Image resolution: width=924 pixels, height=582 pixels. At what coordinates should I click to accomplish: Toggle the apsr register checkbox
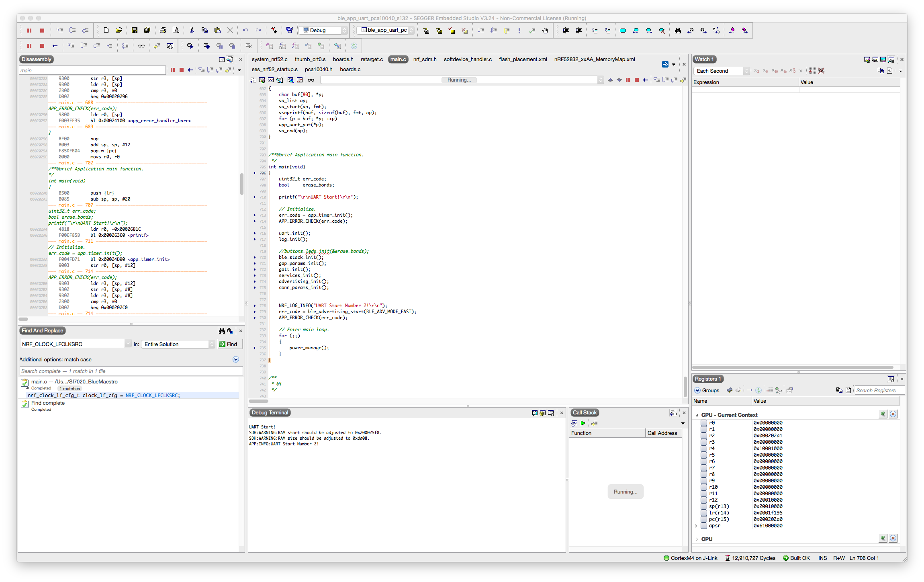point(704,526)
